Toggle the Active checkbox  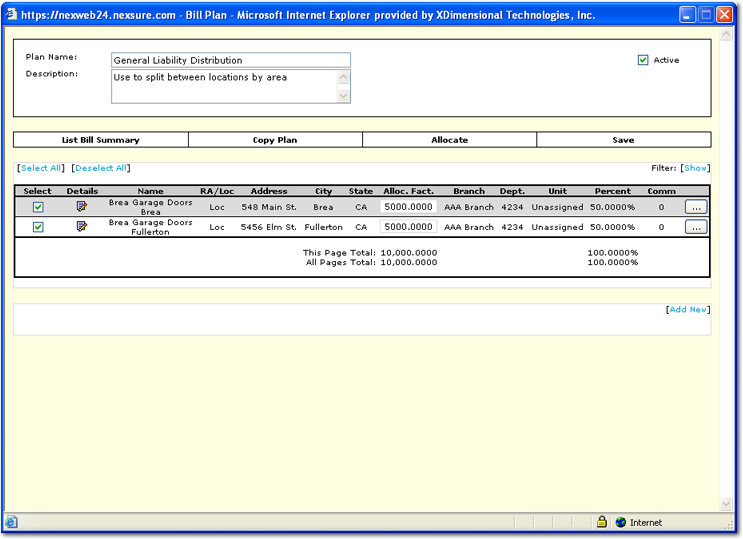[643, 60]
